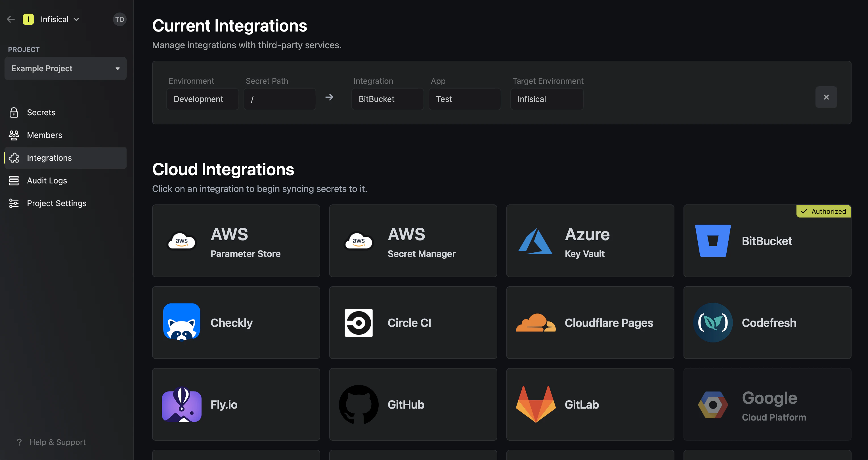Open the TD user avatar menu
The height and width of the screenshot is (460, 868).
click(x=119, y=19)
